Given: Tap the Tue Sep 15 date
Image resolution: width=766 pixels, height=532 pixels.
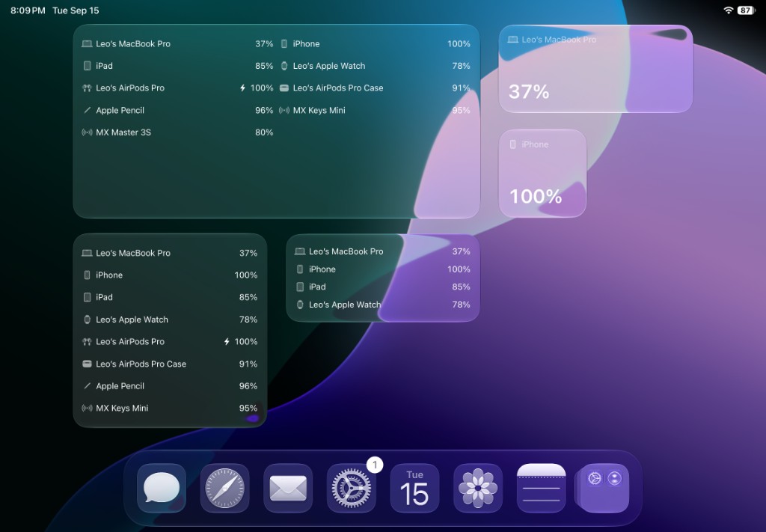Looking at the screenshot, I should click(76, 10).
